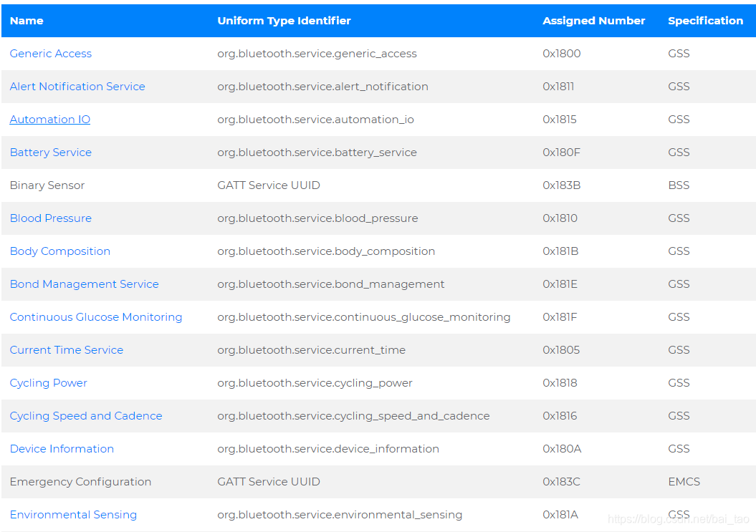Select assigned number 0x1816

(x=560, y=416)
